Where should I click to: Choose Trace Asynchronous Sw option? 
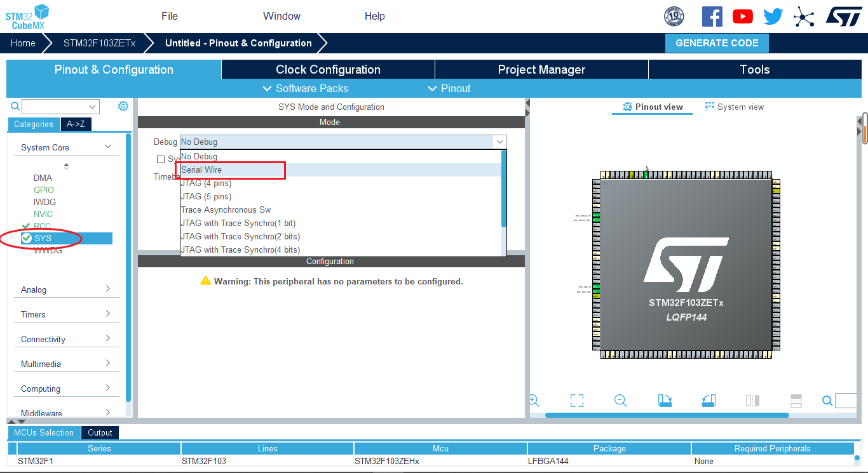[x=341, y=210]
